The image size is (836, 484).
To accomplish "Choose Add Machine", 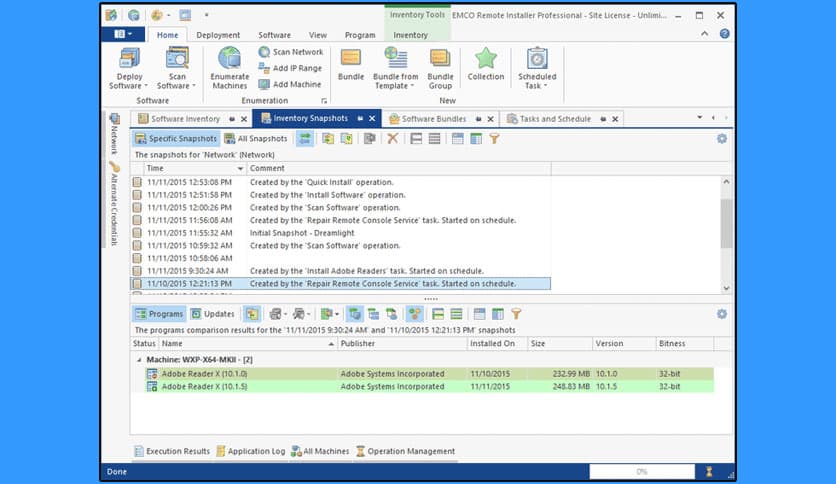I will point(290,84).
